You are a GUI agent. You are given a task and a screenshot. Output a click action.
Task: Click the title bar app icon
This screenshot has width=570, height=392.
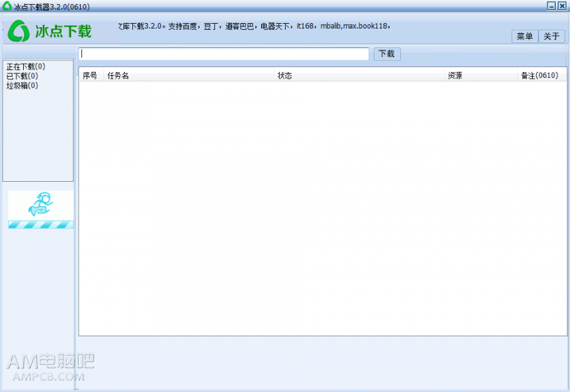point(7,6)
